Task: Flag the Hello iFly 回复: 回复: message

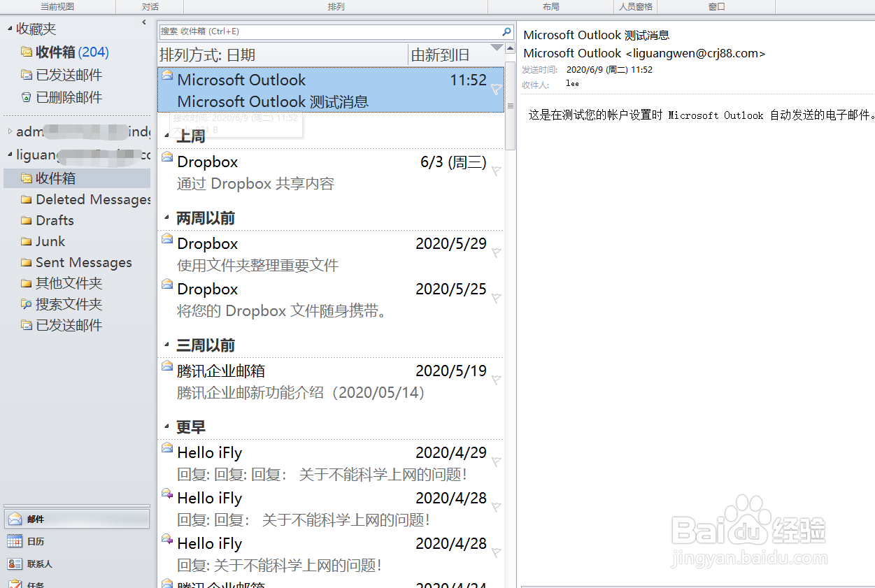Action: click(x=496, y=507)
